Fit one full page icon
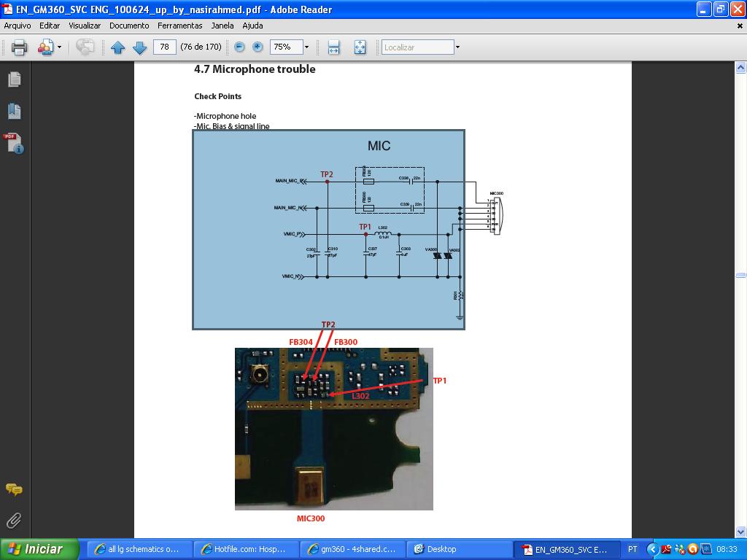The height and width of the screenshot is (560, 747). tap(360, 47)
